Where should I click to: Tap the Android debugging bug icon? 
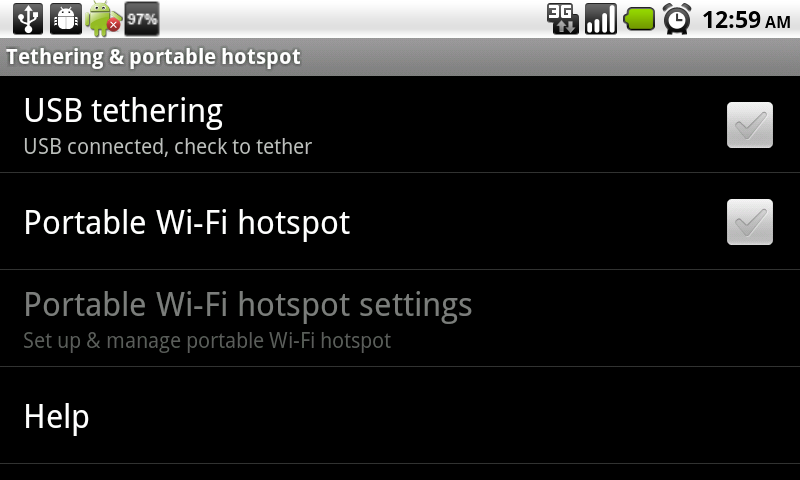tap(66, 19)
